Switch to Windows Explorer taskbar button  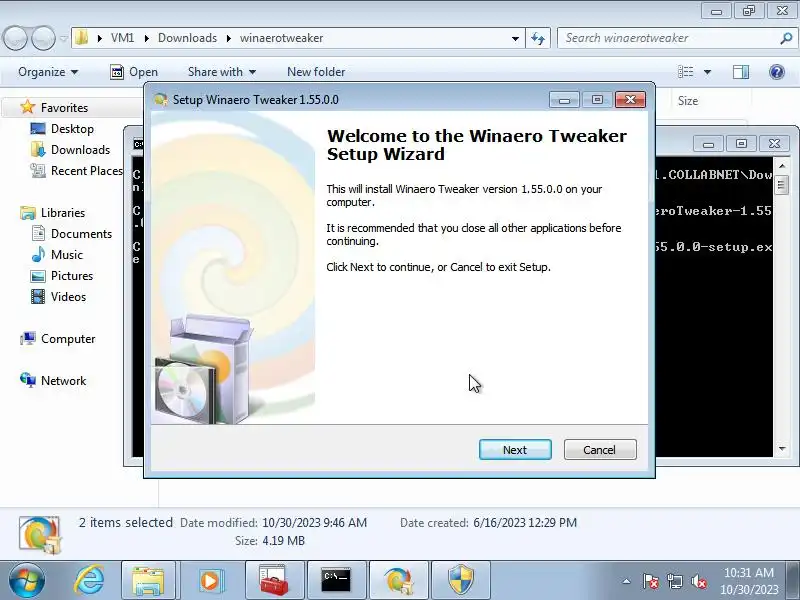point(148,581)
